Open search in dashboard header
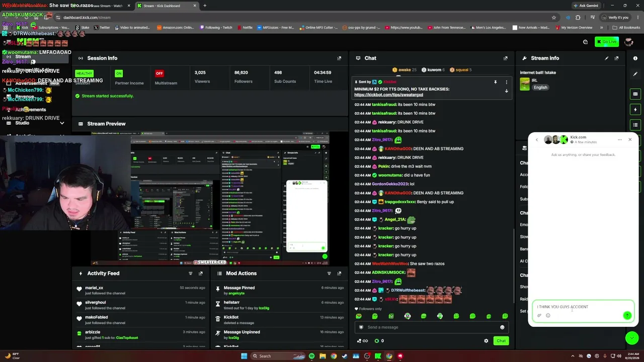 click(585, 42)
